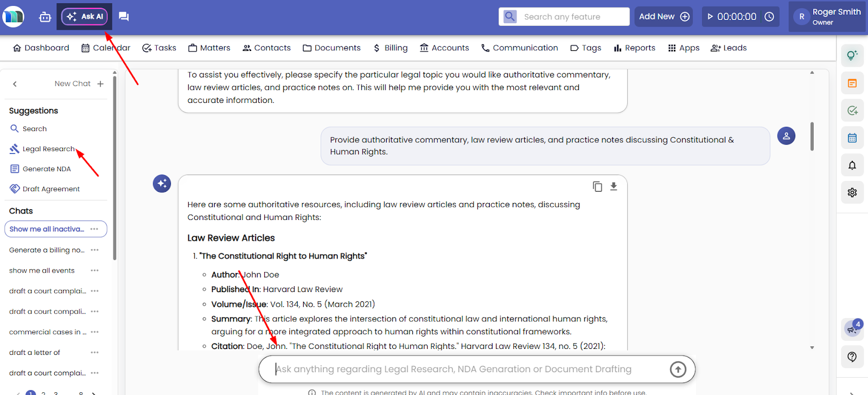This screenshot has width=868, height=395.
Task: Copy the AI response using copy icon
Action: click(597, 186)
